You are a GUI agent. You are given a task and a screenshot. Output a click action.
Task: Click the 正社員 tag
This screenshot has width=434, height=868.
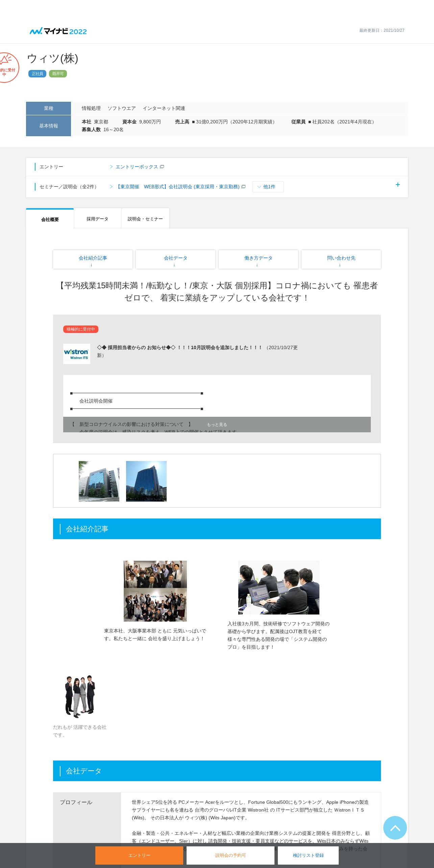(x=37, y=74)
